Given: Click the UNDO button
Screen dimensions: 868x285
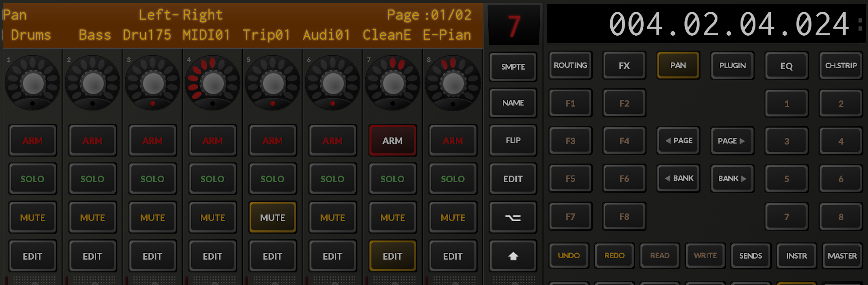Looking at the screenshot, I should point(569,256).
